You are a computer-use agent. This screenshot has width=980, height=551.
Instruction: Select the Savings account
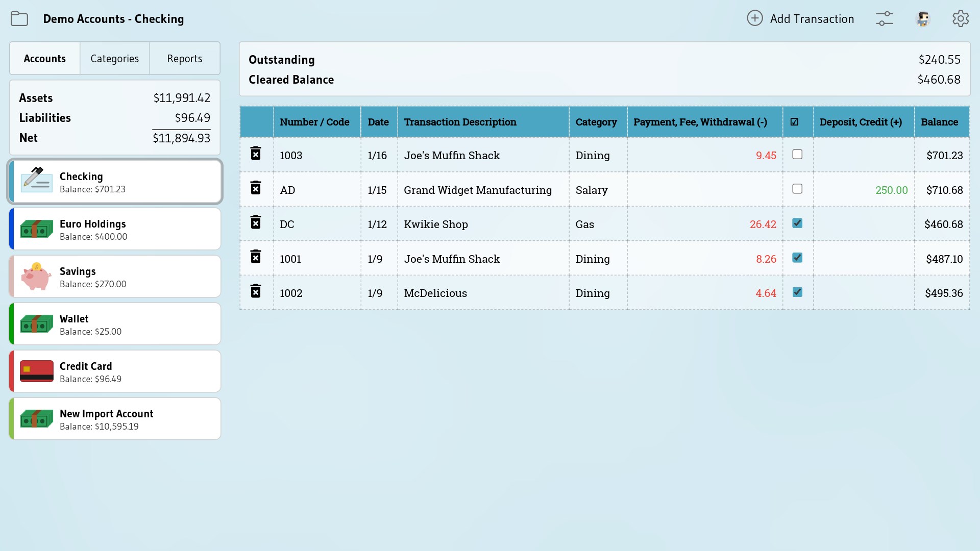[115, 277]
